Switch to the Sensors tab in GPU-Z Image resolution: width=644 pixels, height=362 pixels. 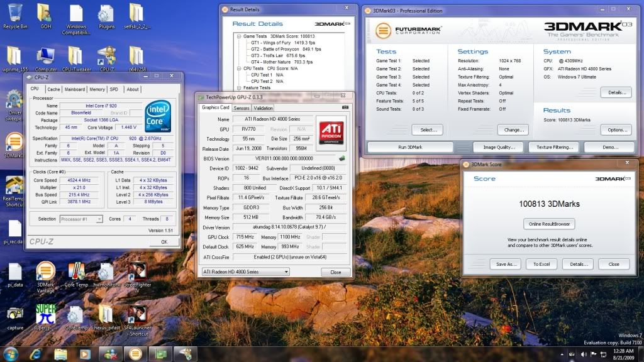point(241,107)
